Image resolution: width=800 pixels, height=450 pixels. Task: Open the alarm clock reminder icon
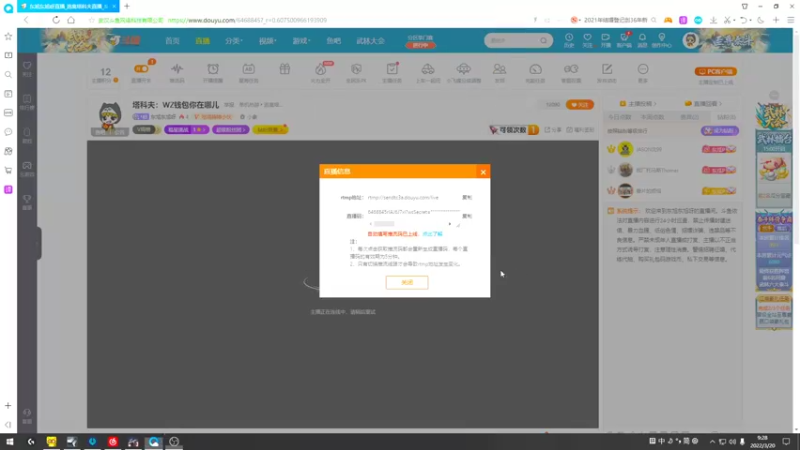(213, 69)
